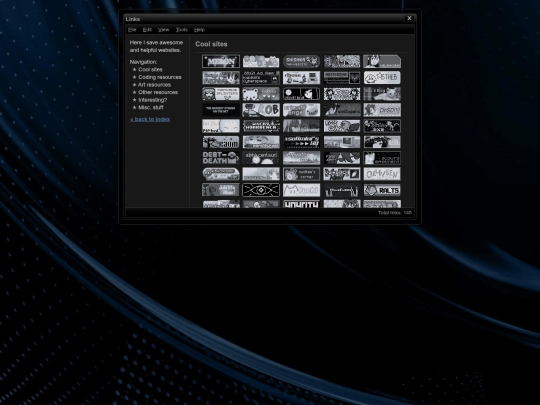
Task: Jump to Cool sites section
Action: point(150,70)
